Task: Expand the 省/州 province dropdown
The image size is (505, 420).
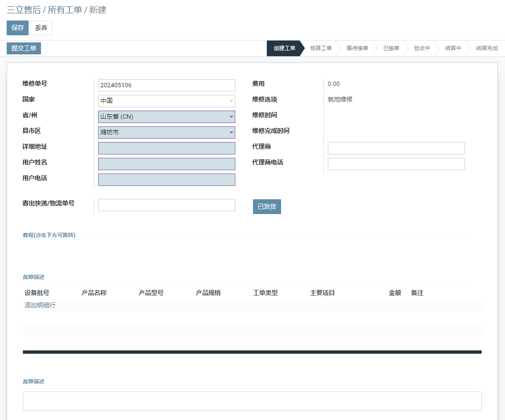Action: [166, 117]
